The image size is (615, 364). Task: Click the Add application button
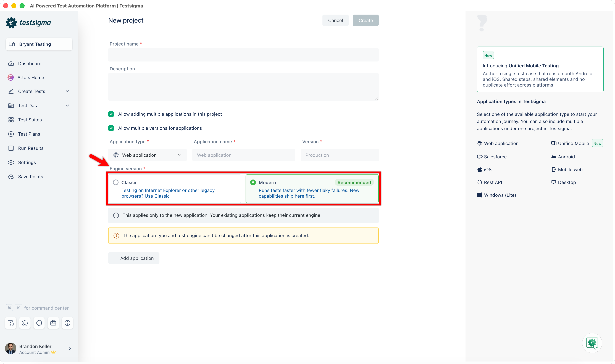point(134,258)
